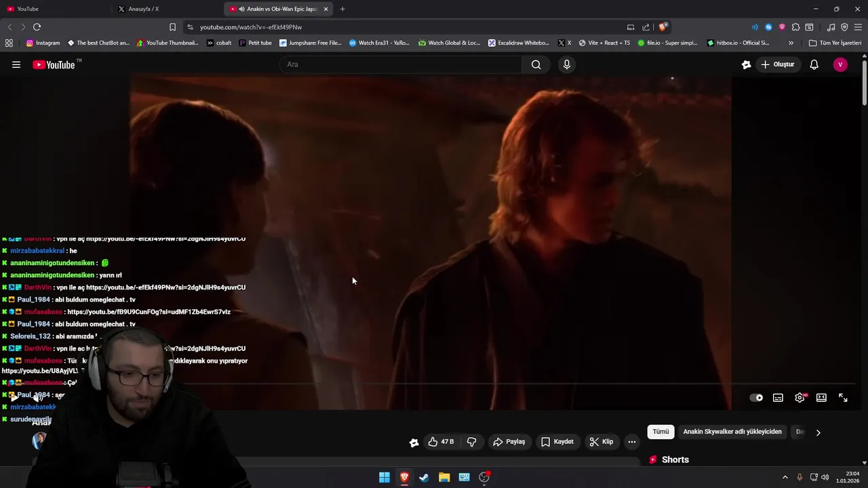Screen dimensions: 868x488
Task: Open the account avatar menu
Action: 840,64
